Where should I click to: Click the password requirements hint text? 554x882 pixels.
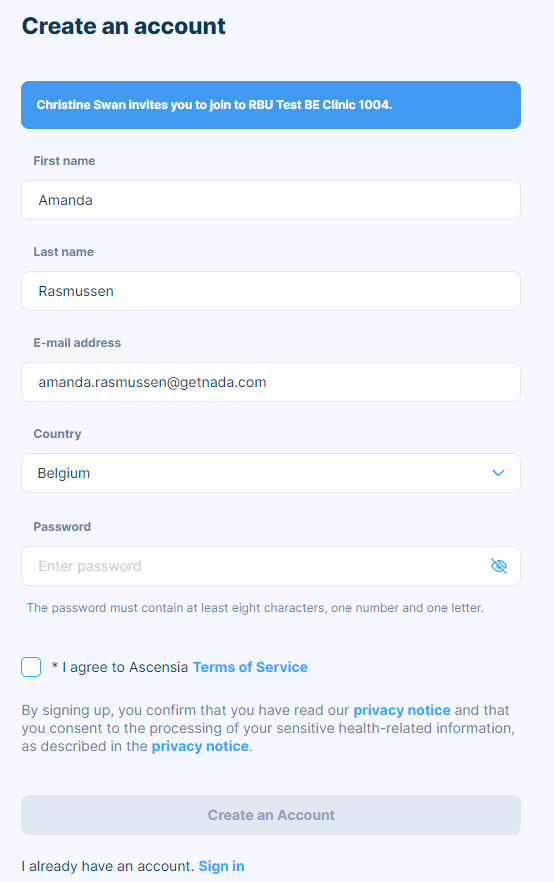click(x=255, y=608)
